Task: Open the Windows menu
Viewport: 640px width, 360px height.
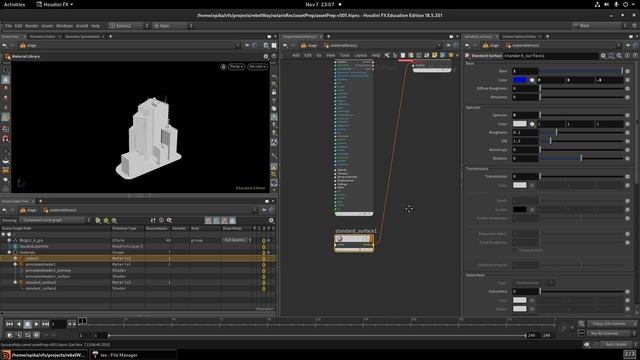Action: point(64,26)
